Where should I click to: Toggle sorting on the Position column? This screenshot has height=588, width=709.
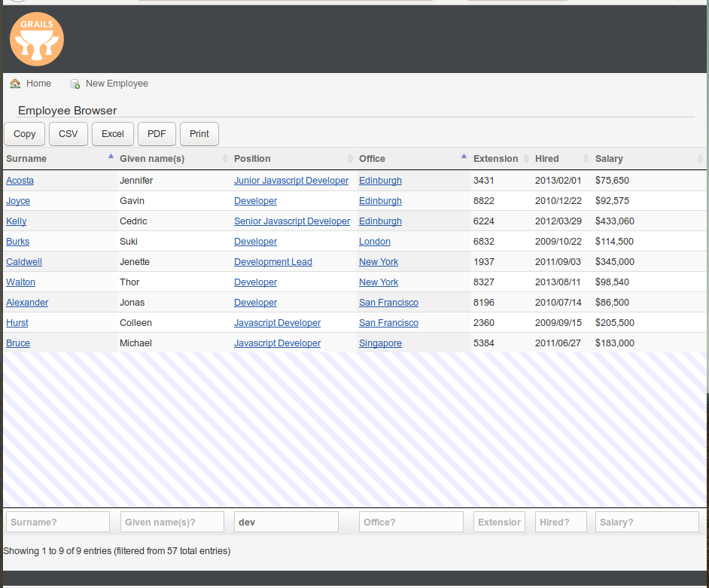point(350,159)
